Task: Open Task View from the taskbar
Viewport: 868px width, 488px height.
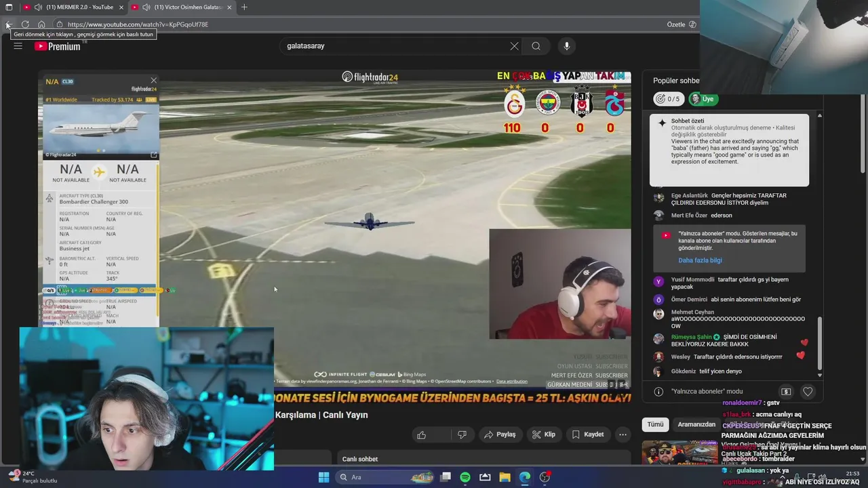Action: (446, 477)
